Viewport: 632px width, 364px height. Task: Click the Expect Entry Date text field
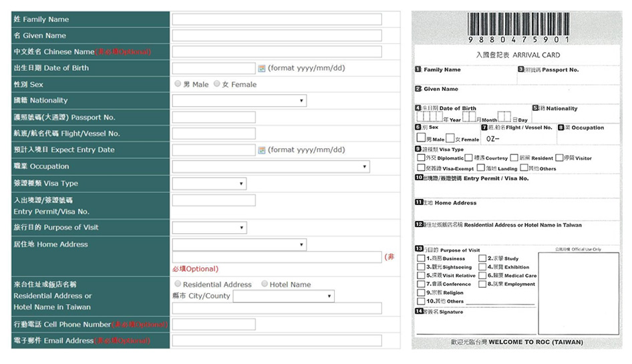(214, 150)
